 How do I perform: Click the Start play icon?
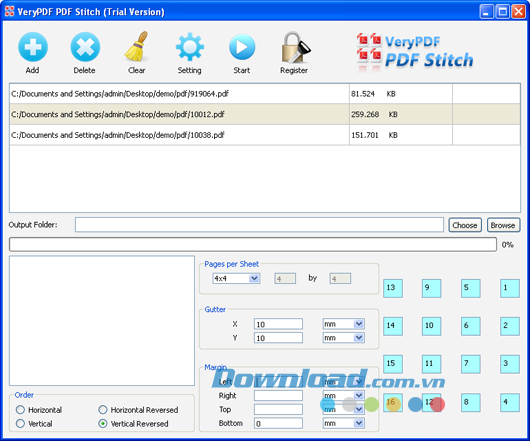point(242,47)
